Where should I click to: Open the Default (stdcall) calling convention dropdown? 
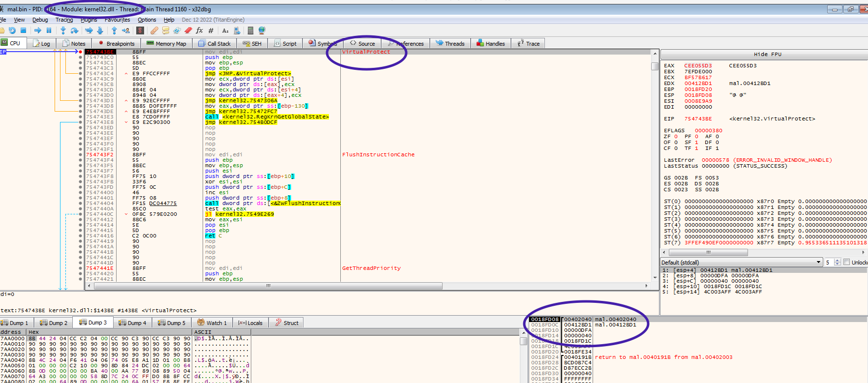(742, 262)
